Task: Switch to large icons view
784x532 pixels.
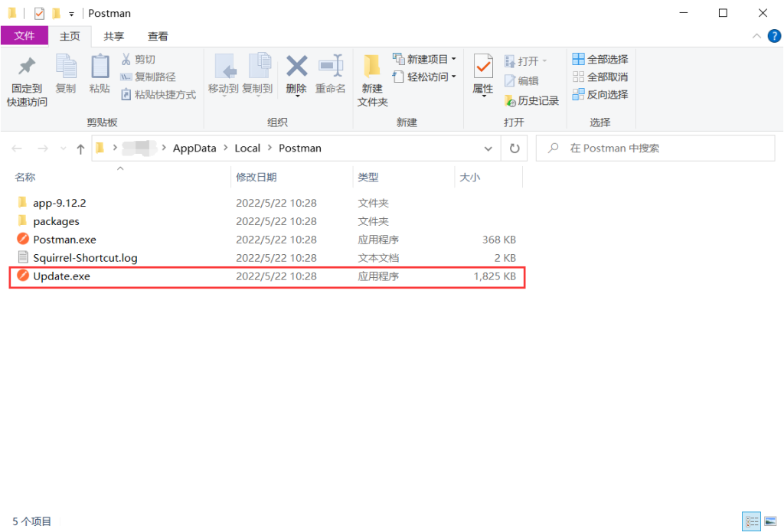Action: click(x=770, y=521)
